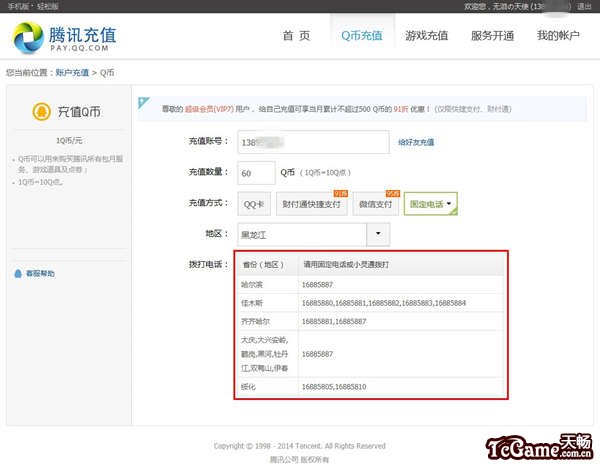Screen dimensions: 600x468
Task: Click the 账户充值 breadcrumb link
Action: [x=72, y=72]
